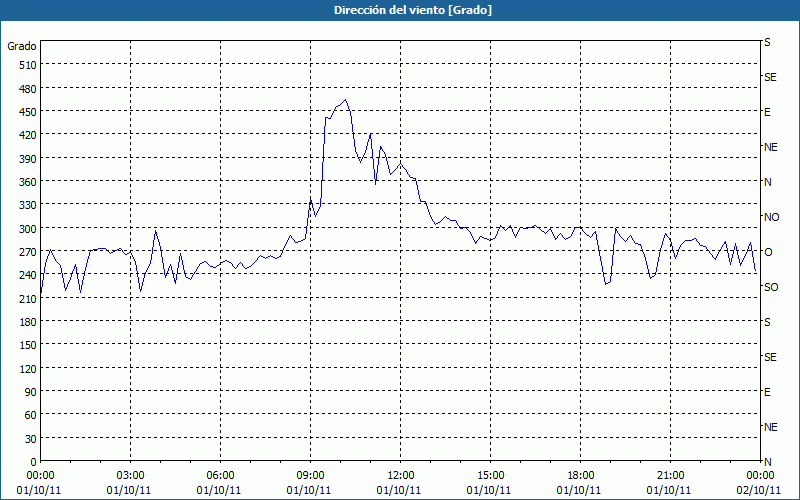Click the 09:00 time axis label
The height and width of the screenshot is (500, 800).
tap(310, 476)
